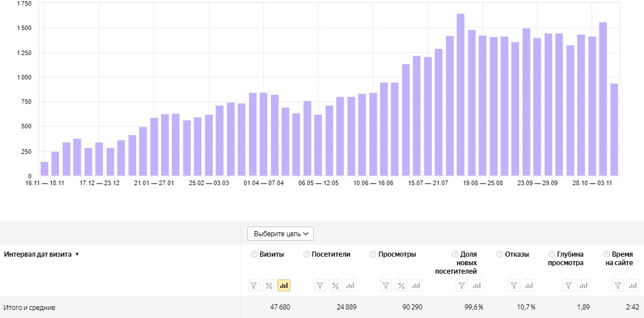Viewport: 644px width, 318px height.
Task: Select the Итого и средние row
Action: (322, 307)
